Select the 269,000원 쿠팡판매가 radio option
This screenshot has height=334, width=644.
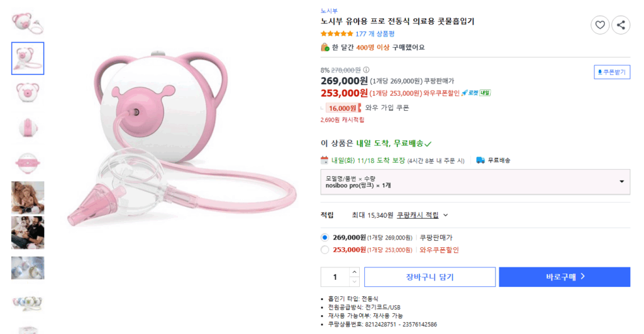(x=325, y=237)
